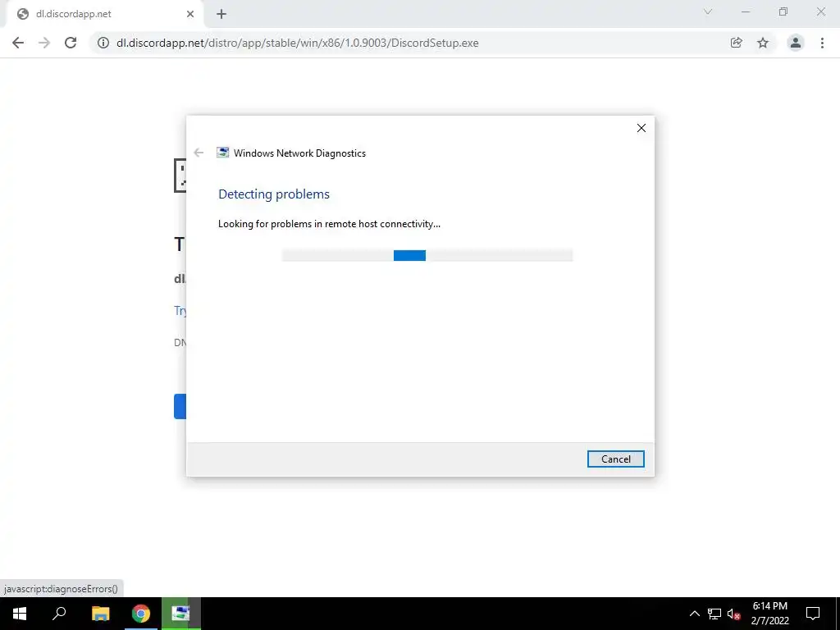Viewport: 840px width, 630px height.
Task: Close the Network Diagnostics dialog
Action: coord(641,128)
